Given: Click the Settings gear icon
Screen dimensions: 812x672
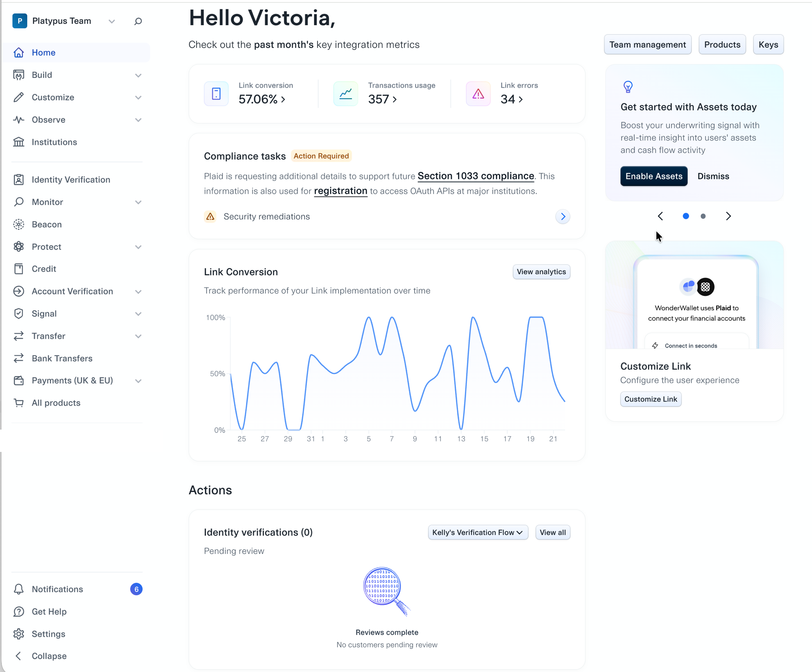Looking at the screenshot, I should (19, 634).
